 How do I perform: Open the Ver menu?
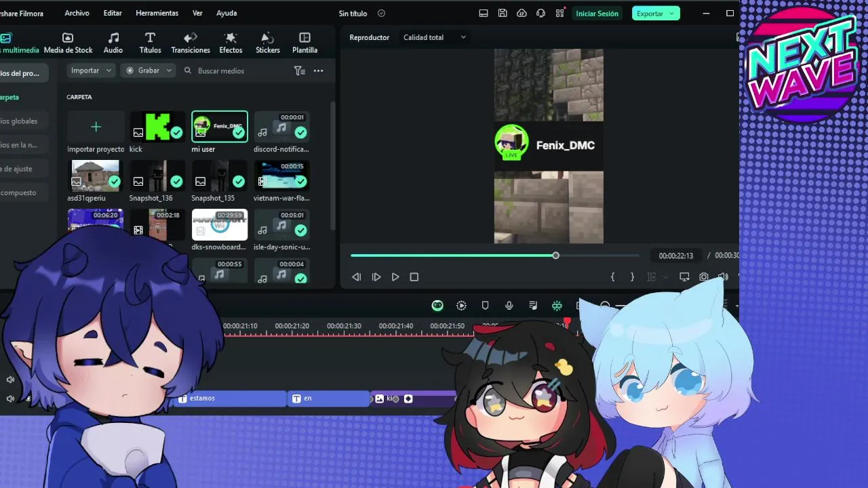tap(197, 13)
